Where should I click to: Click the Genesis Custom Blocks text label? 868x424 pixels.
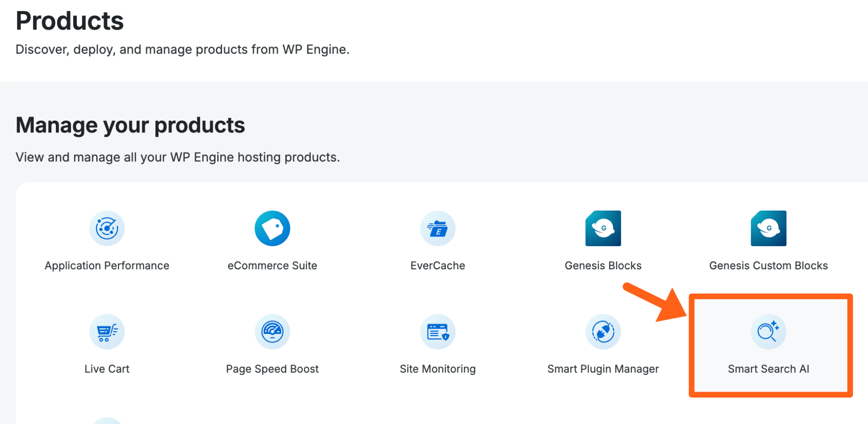(x=768, y=266)
